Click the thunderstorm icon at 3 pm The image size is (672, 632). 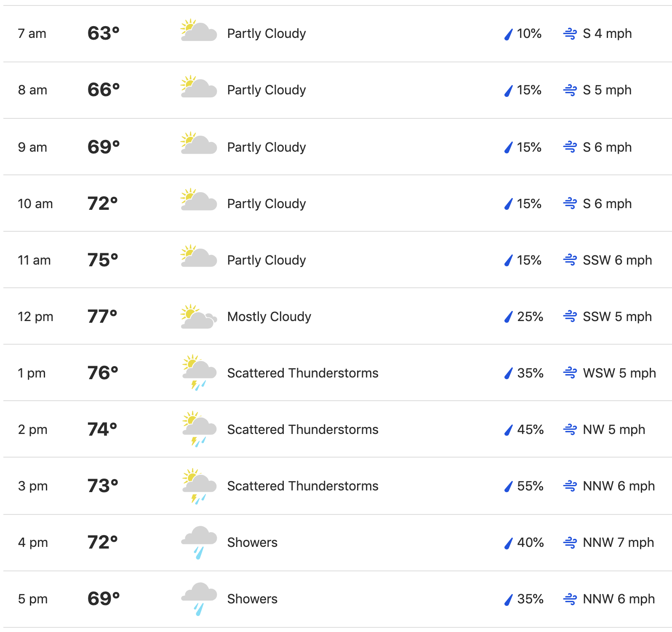[199, 486]
